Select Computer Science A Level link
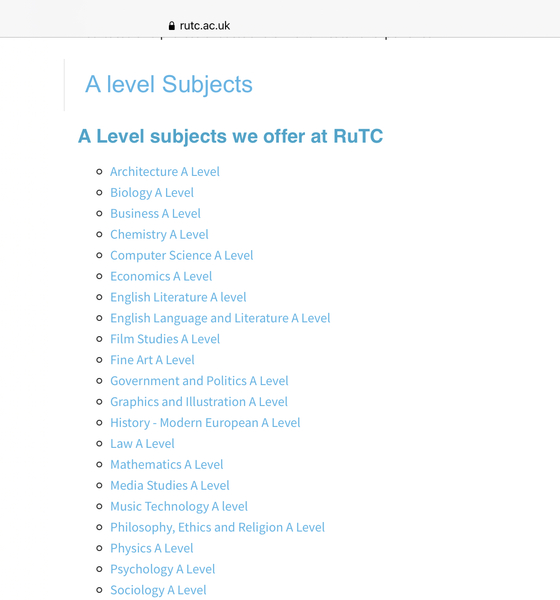The width and height of the screenshot is (560, 600). point(181,255)
